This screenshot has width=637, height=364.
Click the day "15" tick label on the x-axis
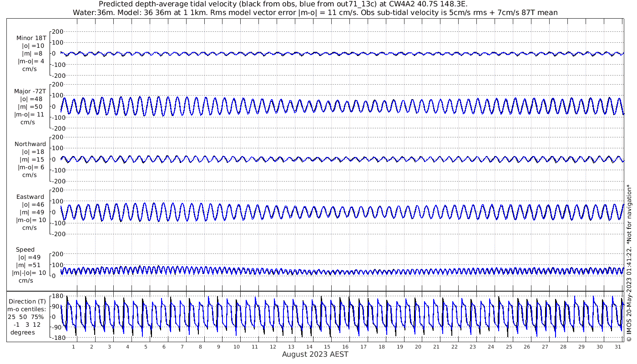click(x=327, y=347)
